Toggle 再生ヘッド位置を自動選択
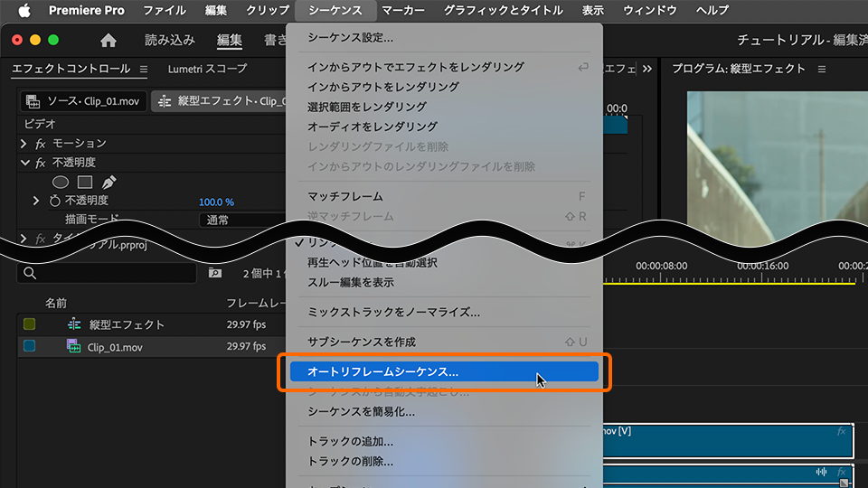 tap(445, 263)
